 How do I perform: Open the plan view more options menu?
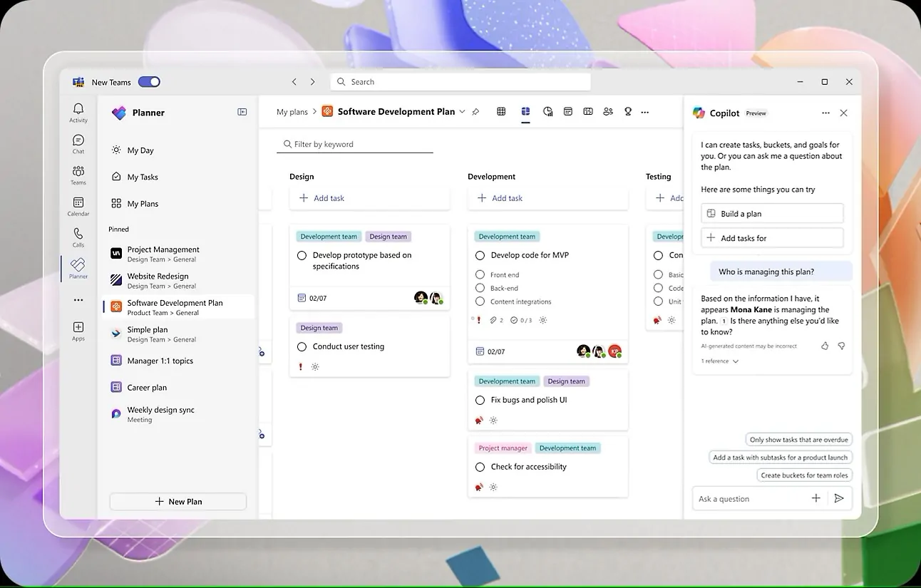click(644, 112)
